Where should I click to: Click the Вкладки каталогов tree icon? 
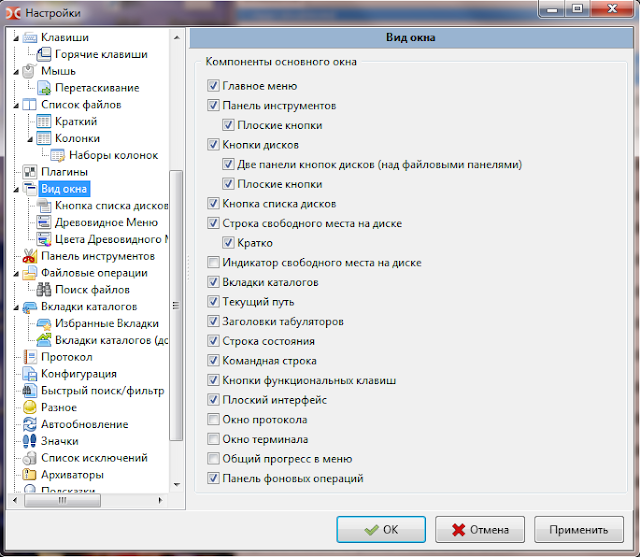click(29, 306)
